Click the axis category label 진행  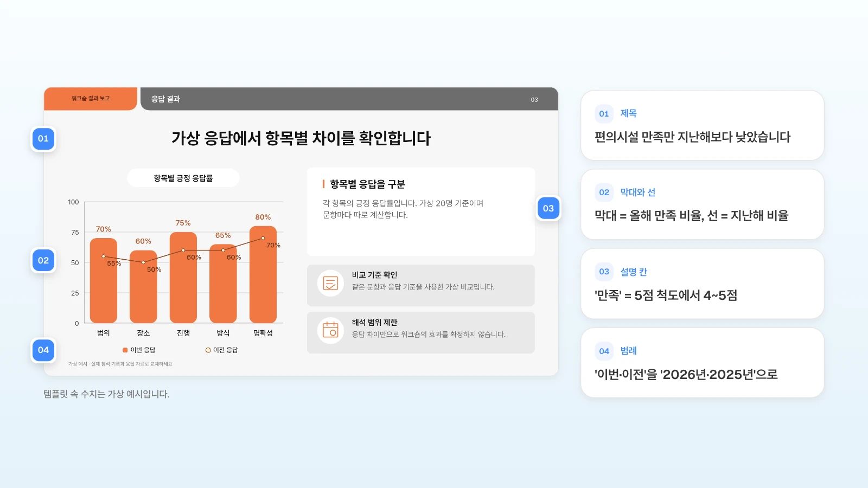[x=183, y=333]
